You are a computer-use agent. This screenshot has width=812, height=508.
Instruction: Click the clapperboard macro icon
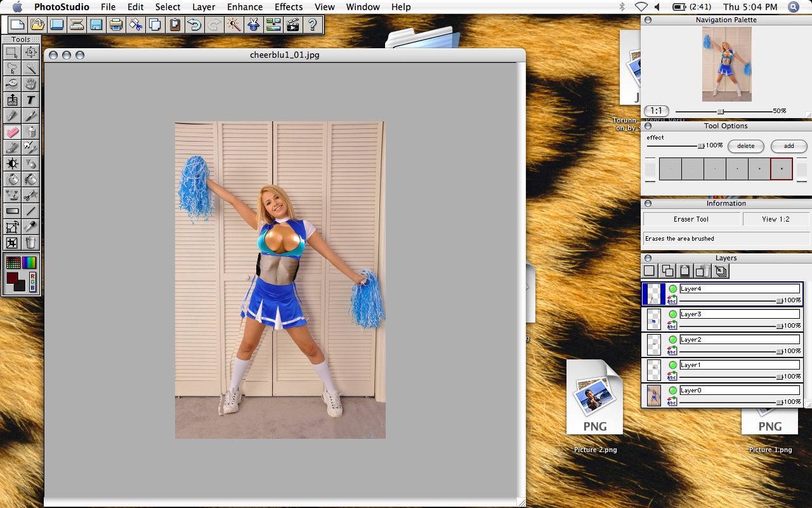(x=293, y=25)
